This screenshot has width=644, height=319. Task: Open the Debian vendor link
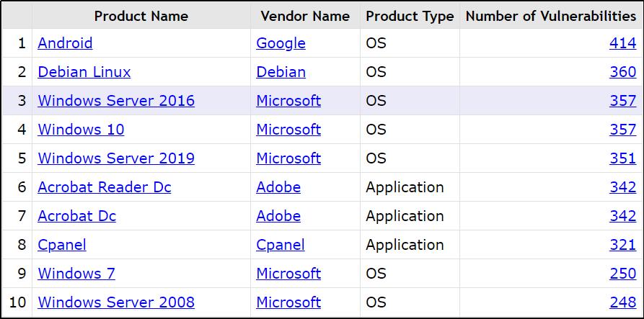click(x=281, y=72)
